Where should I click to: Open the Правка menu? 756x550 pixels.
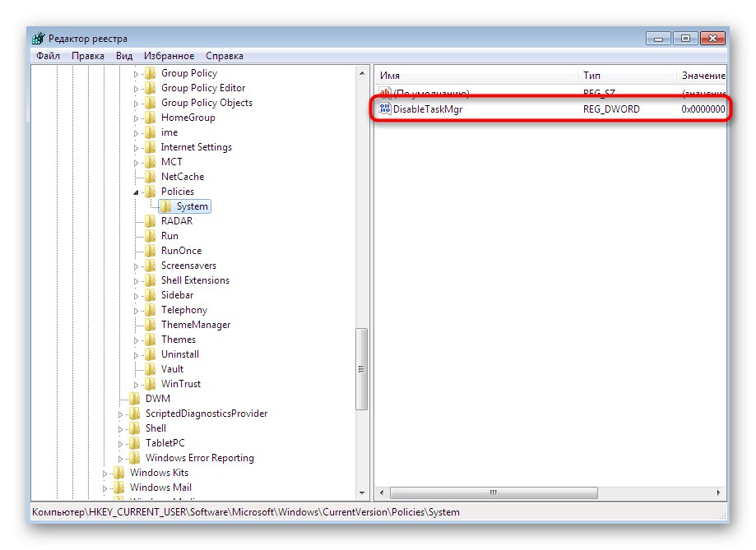coord(88,56)
